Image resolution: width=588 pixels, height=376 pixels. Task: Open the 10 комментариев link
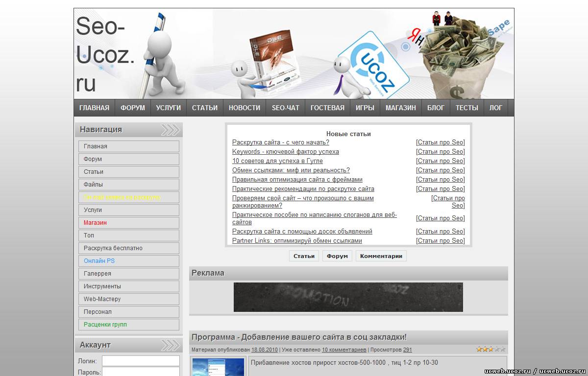344,350
